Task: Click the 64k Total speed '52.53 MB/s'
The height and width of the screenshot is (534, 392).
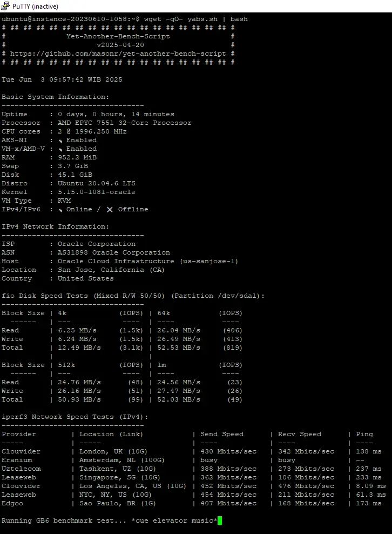Action: pos(179,348)
